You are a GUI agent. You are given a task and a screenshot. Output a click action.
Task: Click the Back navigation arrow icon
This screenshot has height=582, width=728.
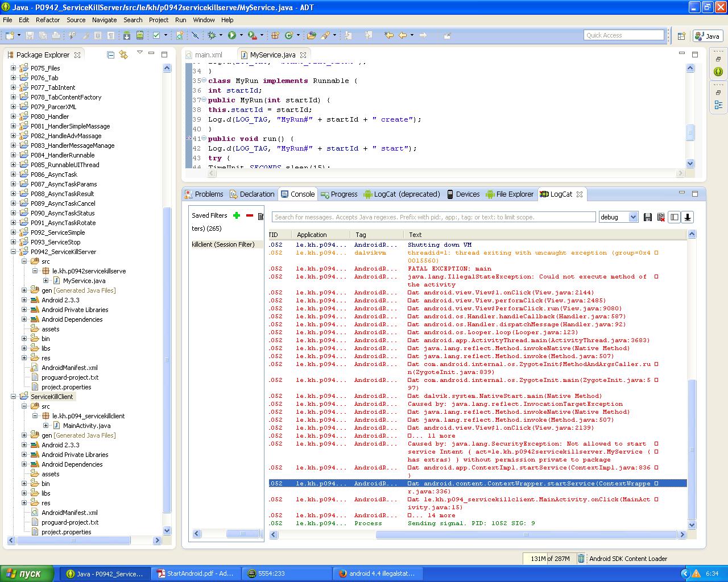pos(403,35)
